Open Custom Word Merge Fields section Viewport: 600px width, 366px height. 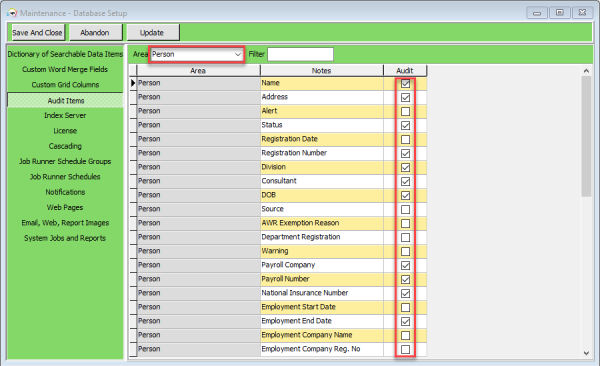(65, 69)
